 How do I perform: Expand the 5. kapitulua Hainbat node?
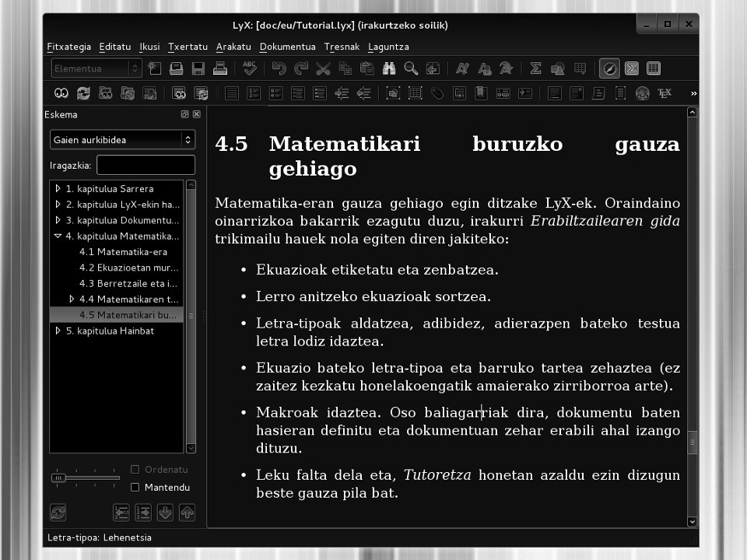pos(58,331)
